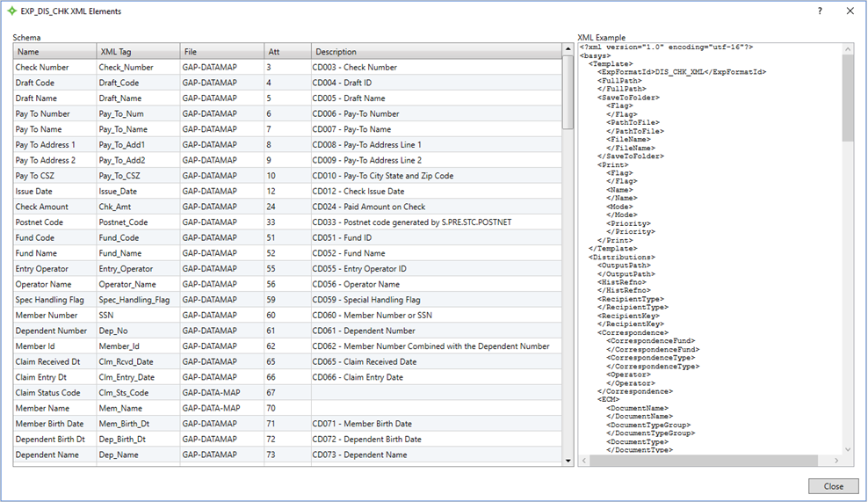The height and width of the screenshot is (502, 868).
Task: Click the green application icon in title bar
Action: pyautogui.click(x=11, y=11)
